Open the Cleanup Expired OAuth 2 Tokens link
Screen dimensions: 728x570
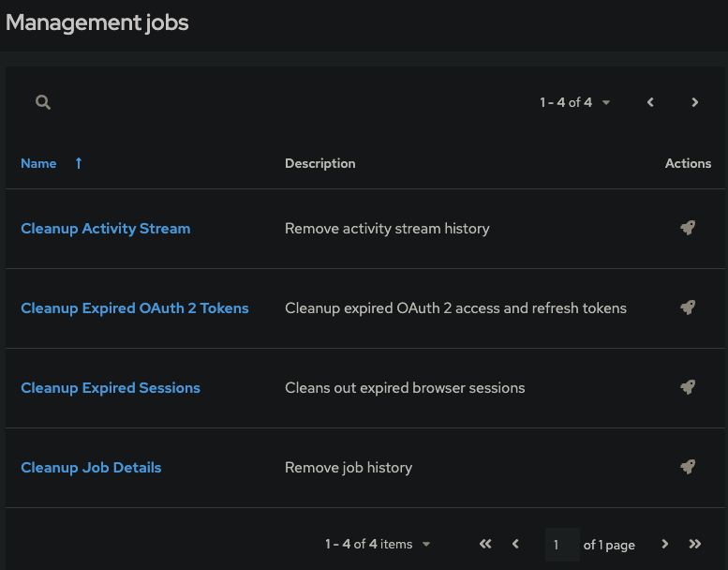point(135,308)
